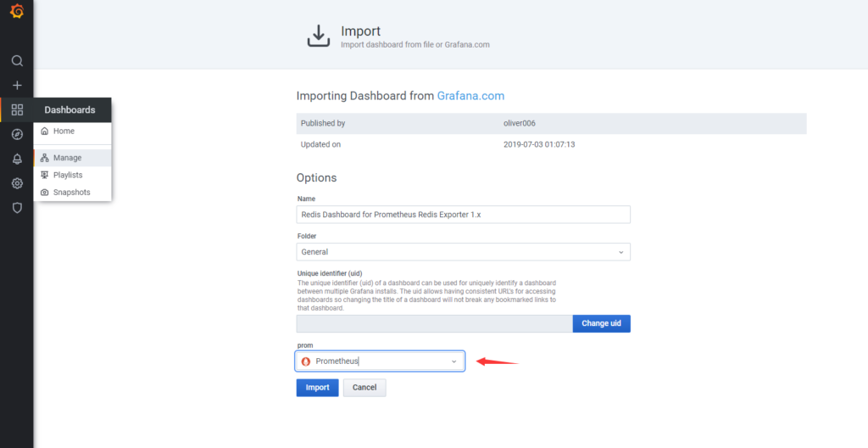Open Snapshots from Dashboards menu
This screenshot has height=448, width=868.
click(x=71, y=193)
